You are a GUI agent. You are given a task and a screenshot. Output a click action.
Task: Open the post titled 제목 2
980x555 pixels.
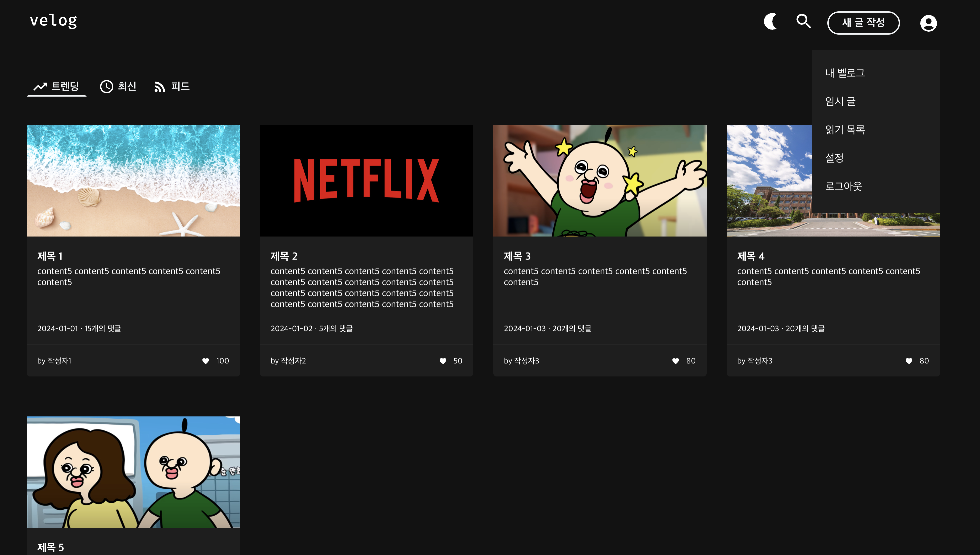pos(284,256)
